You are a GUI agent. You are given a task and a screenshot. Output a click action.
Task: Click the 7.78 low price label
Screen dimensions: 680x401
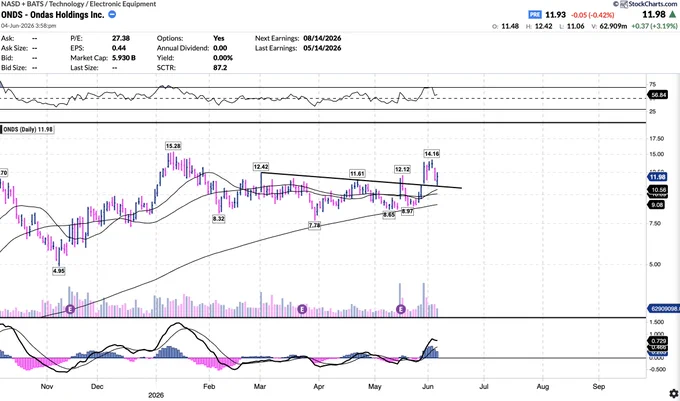coord(314,225)
